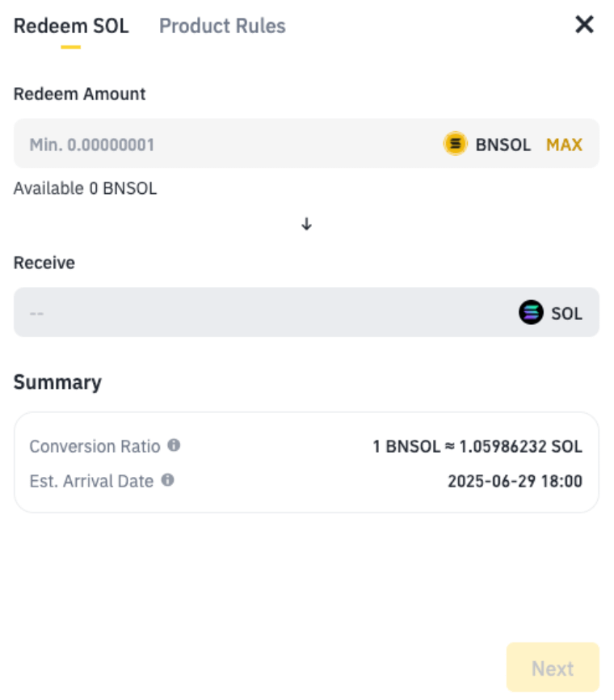Viewport: 614px width, 700px height.
Task: Click the SOL token icon
Action: point(531,312)
